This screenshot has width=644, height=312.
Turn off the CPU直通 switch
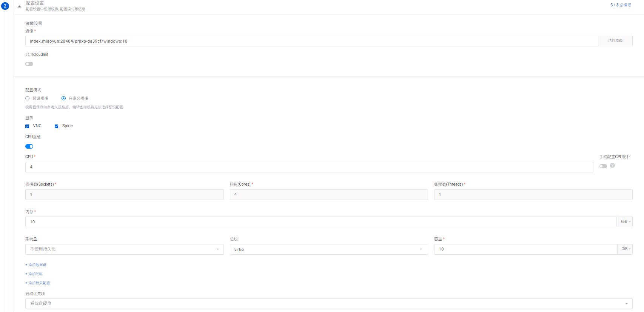tap(29, 146)
